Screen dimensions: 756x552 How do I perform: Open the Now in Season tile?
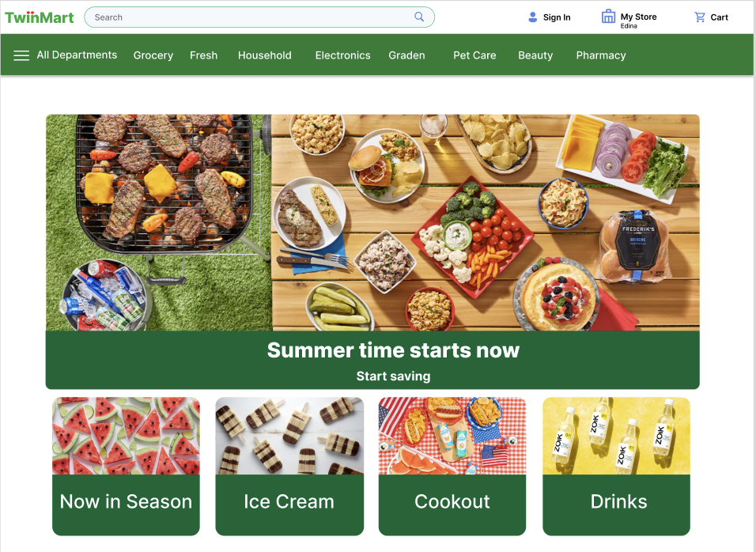(126, 466)
